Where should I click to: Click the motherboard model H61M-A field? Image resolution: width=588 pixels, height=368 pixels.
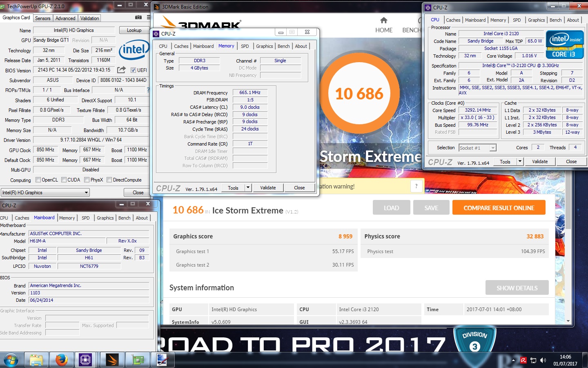[x=67, y=241]
